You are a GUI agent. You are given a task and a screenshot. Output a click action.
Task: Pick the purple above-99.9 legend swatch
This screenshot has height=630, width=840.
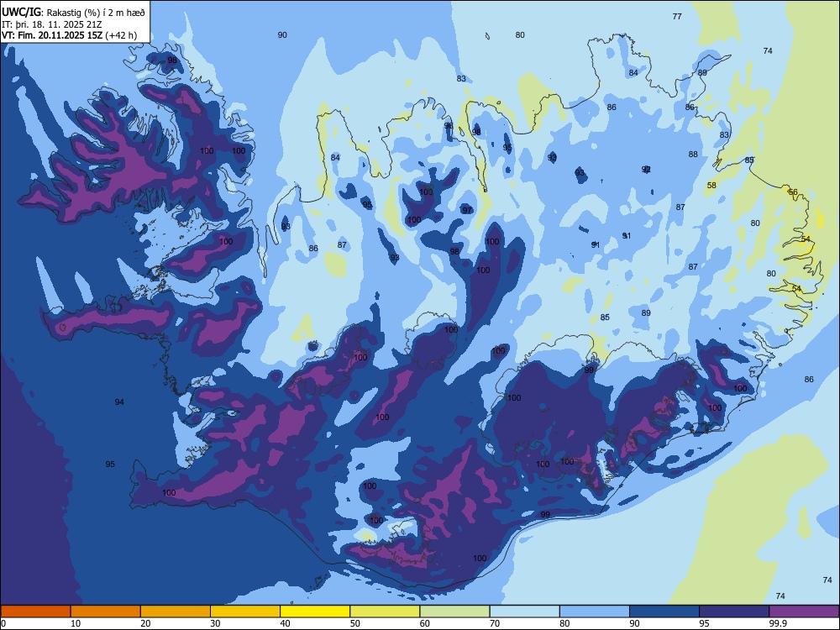(x=804, y=612)
